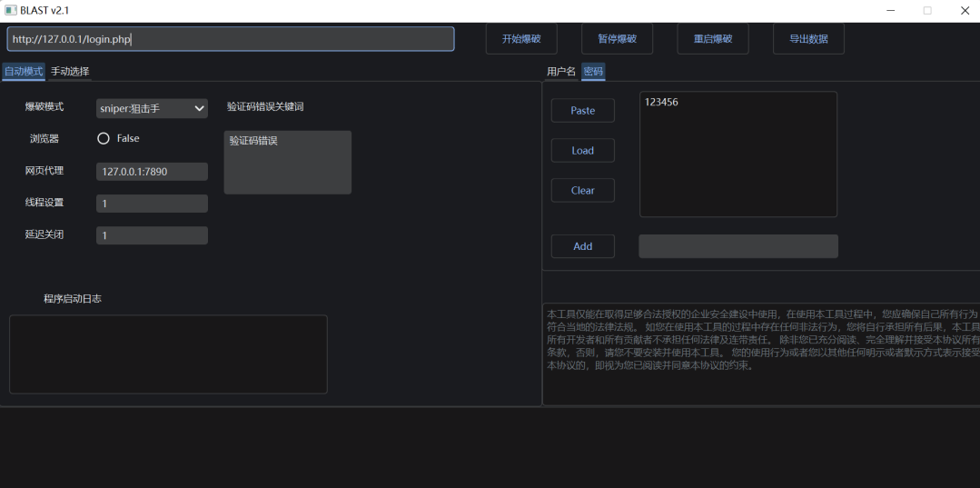Toggle the 浏览器 False radio button
Image resolution: width=980 pixels, height=488 pixels.
pyautogui.click(x=104, y=139)
